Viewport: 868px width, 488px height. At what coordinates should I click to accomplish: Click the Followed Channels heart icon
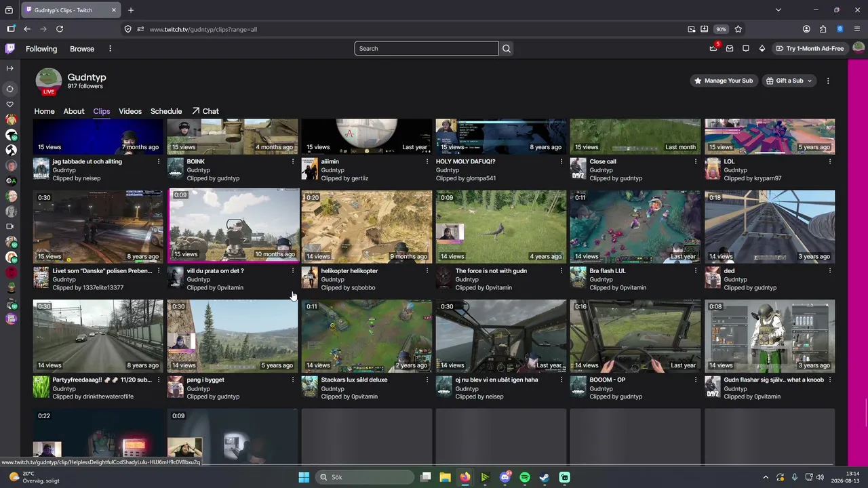tap(9, 104)
